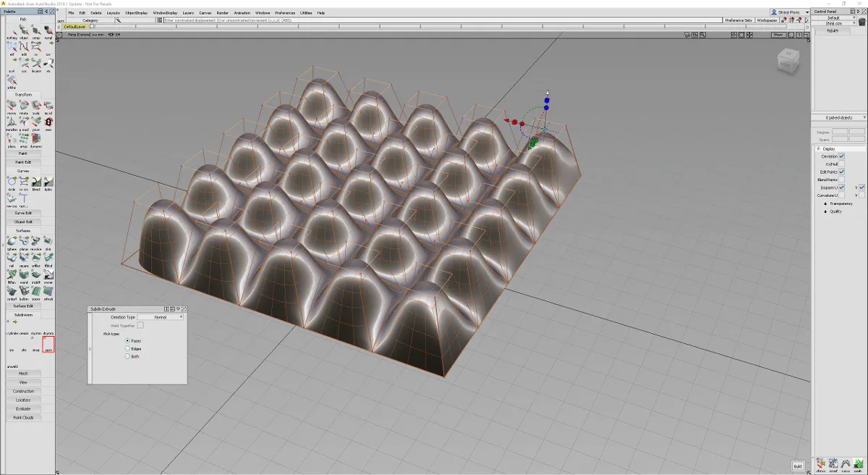Select the Edges pick type radio button

pyautogui.click(x=128, y=348)
